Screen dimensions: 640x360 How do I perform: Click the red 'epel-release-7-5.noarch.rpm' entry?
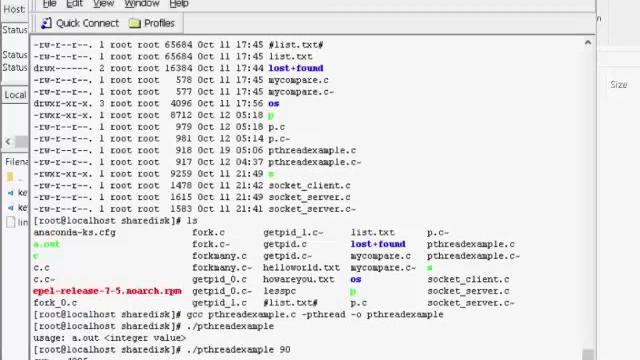click(107, 291)
